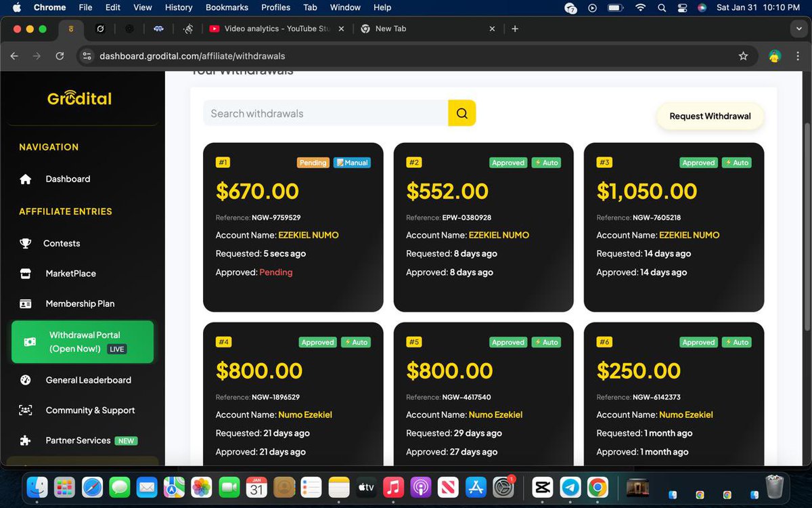This screenshot has width=812, height=508.
Task: Open Contests via the trophy icon
Action: [26, 243]
